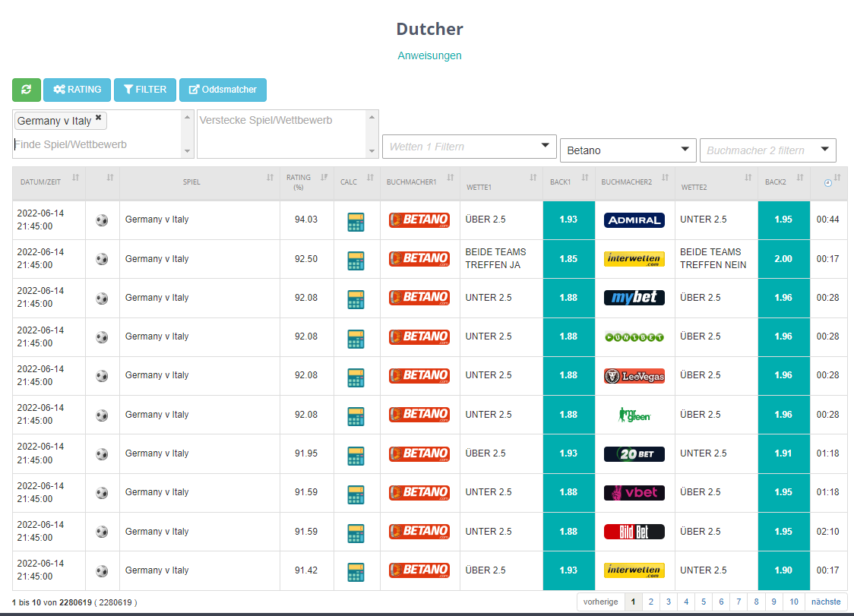The width and height of the screenshot is (854, 616).
Task: Open calculator for the Unibet row
Action: click(x=356, y=339)
